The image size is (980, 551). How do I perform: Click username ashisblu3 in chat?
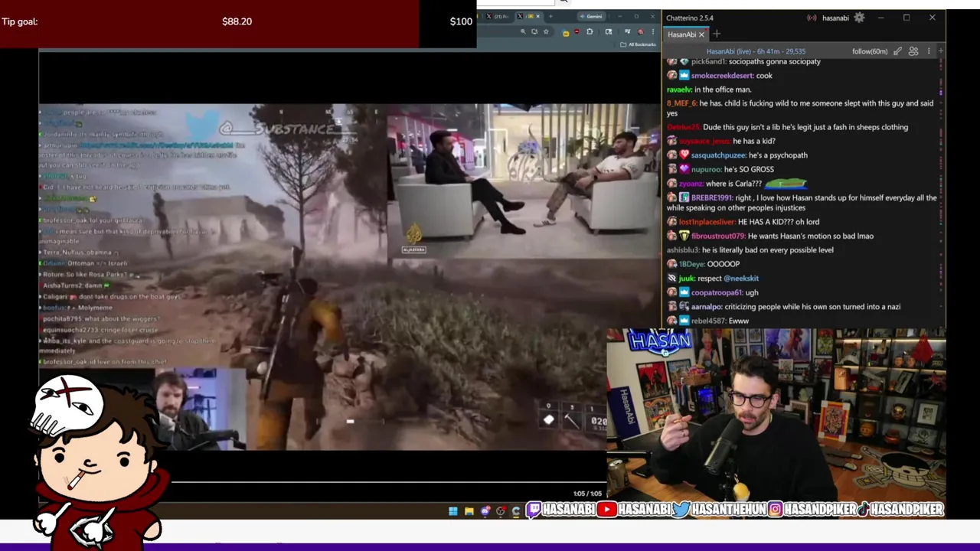click(x=683, y=250)
